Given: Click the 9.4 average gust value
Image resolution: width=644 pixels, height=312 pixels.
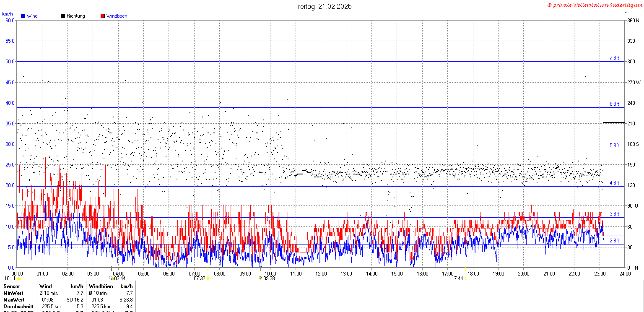Looking at the screenshot, I should click(130, 306).
